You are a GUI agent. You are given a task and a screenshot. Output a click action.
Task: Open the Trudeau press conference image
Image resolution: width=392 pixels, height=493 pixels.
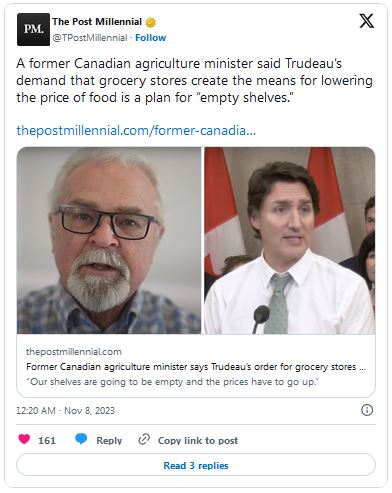pyautogui.click(x=290, y=240)
